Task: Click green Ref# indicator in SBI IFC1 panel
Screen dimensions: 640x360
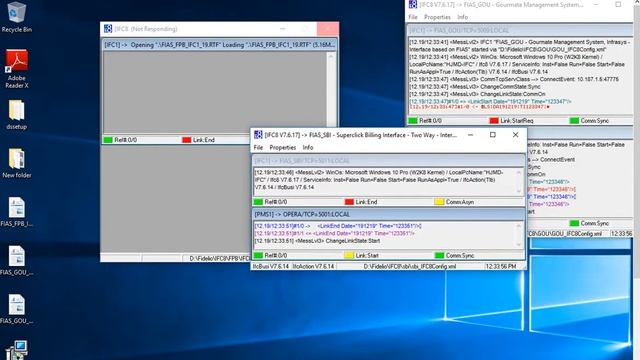Action: tap(258, 202)
